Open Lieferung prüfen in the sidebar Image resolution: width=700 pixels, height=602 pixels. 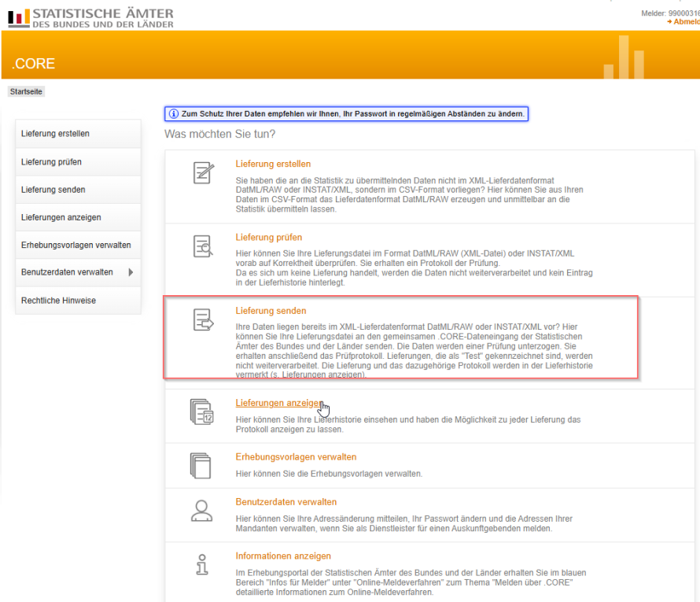[78, 161]
